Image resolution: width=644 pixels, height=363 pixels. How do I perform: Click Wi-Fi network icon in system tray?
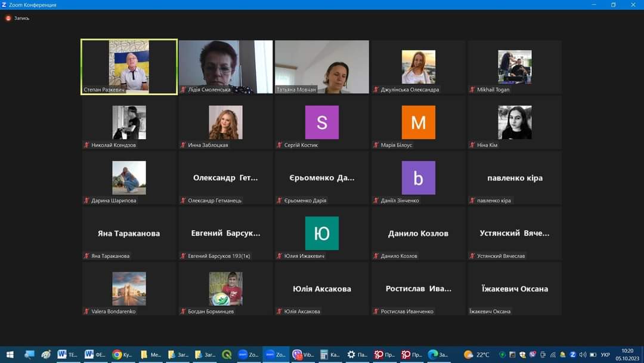[x=553, y=355]
